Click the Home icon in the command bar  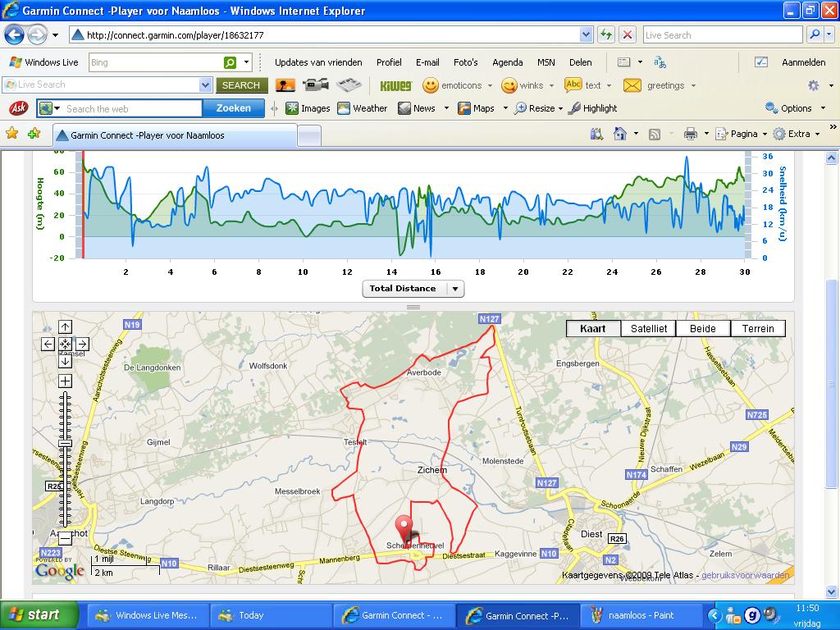(x=620, y=134)
